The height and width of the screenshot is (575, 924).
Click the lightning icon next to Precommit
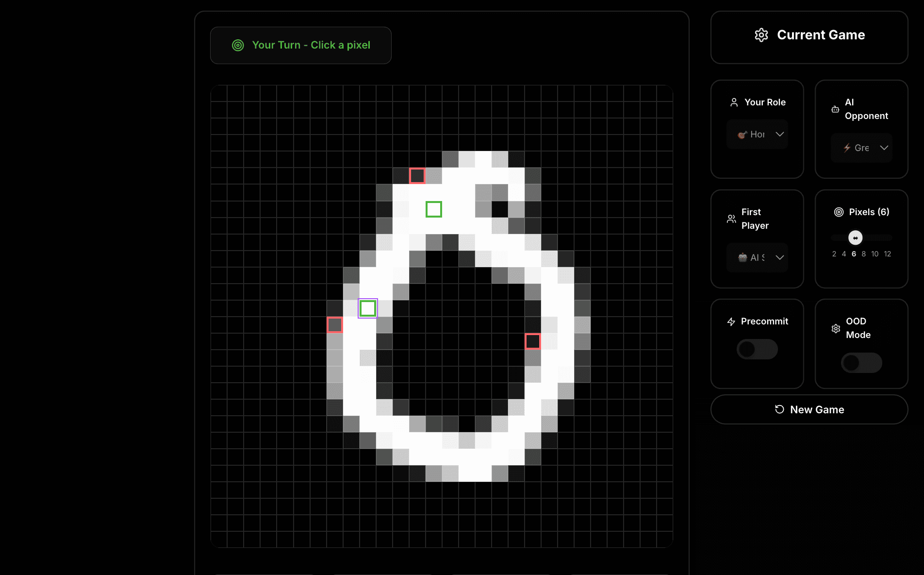coord(731,321)
